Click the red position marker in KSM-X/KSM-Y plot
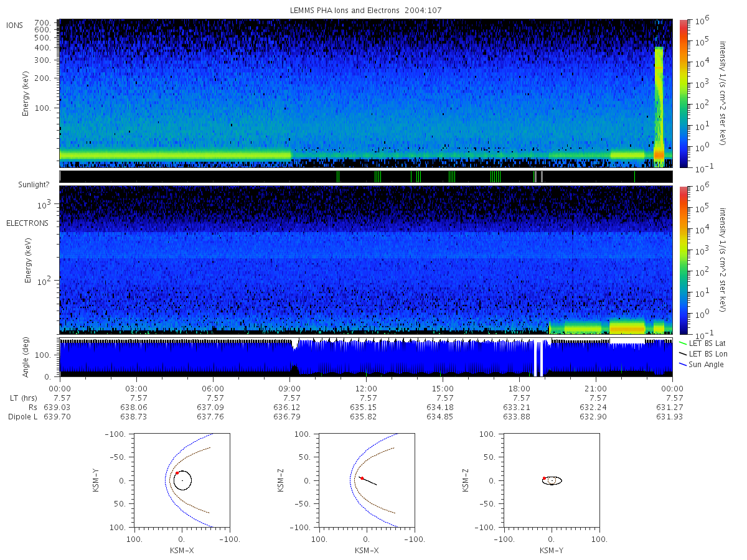 tap(177, 473)
